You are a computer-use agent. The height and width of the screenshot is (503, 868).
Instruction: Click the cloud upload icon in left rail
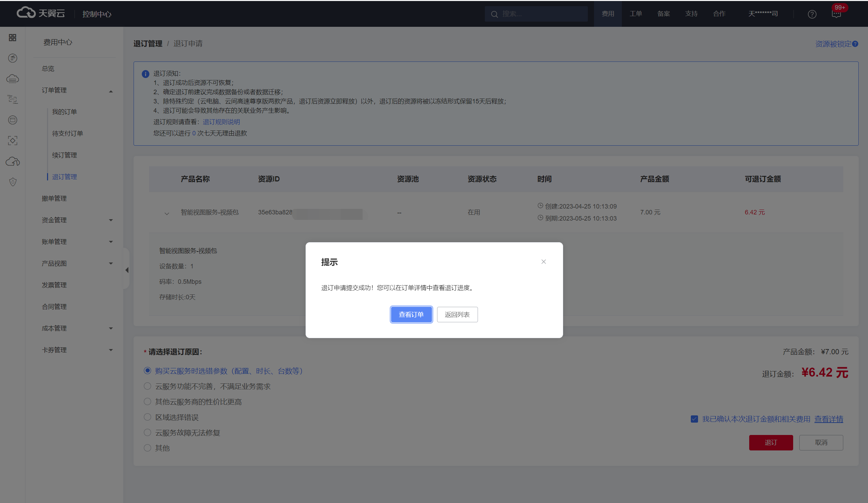click(x=12, y=161)
